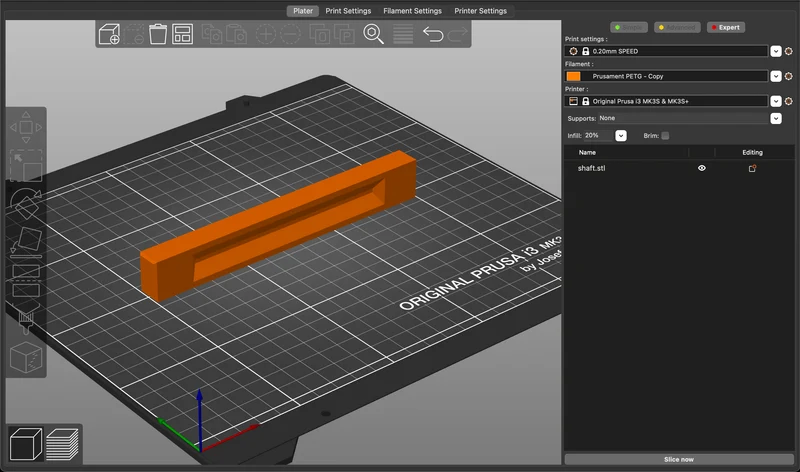800x472 pixels.
Task: Click the Split to objects icon
Action: (319, 34)
